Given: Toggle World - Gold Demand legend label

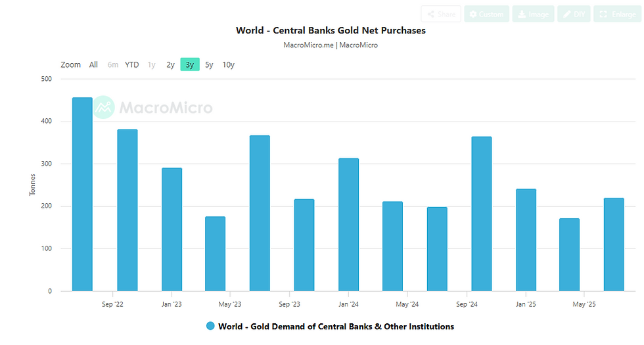Looking at the screenshot, I should [336, 327].
